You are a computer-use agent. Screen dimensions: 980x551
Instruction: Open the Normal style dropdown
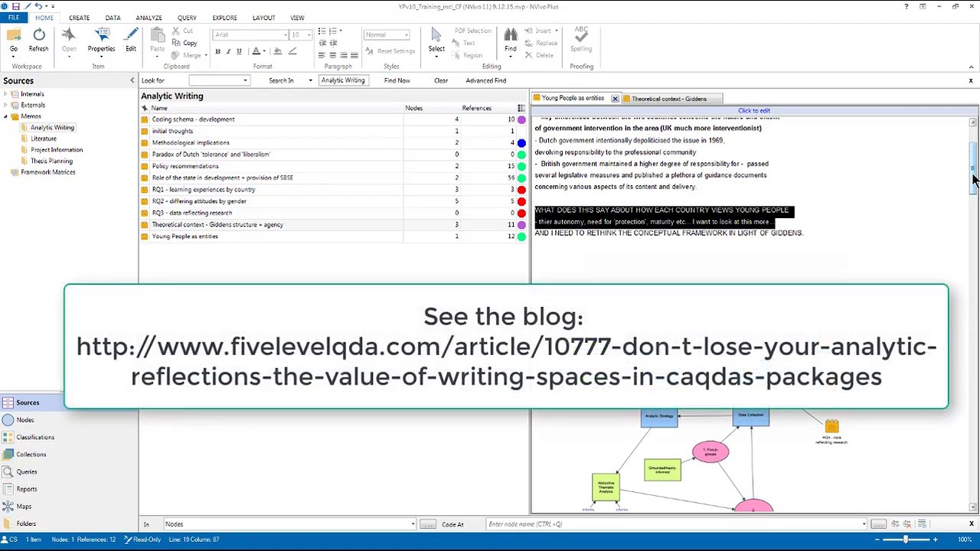407,34
